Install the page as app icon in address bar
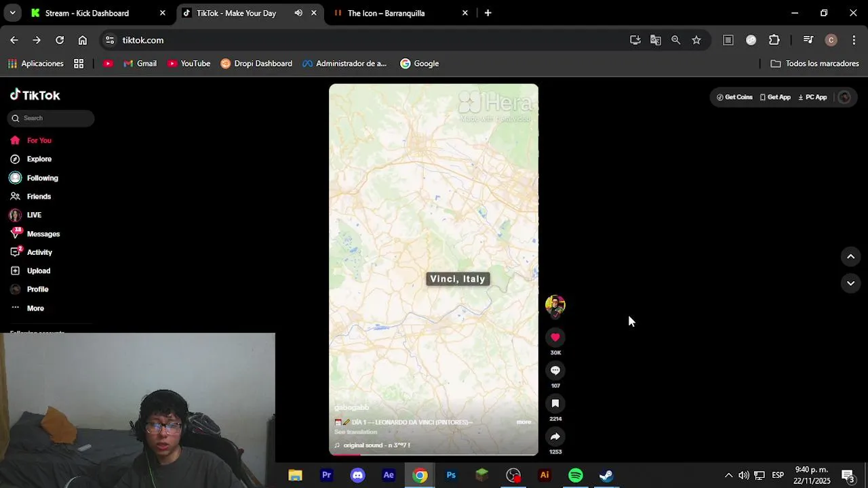Screen dimensions: 868x488 coord(635,40)
